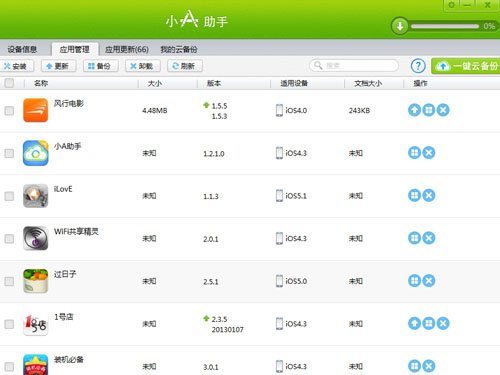The height and width of the screenshot is (375, 500).
Task: Click the search input field
Action: pyautogui.click(x=354, y=66)
